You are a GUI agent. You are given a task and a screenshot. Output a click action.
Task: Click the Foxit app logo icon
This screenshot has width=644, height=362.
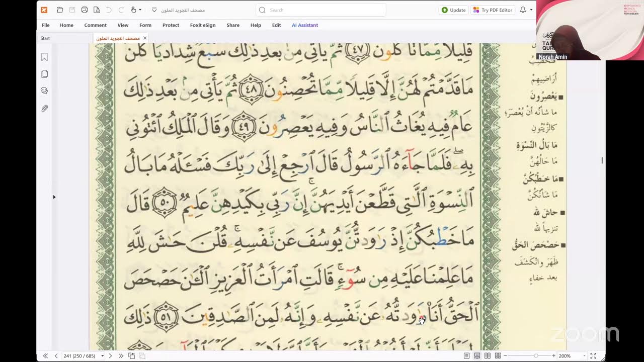click(44, 10)
